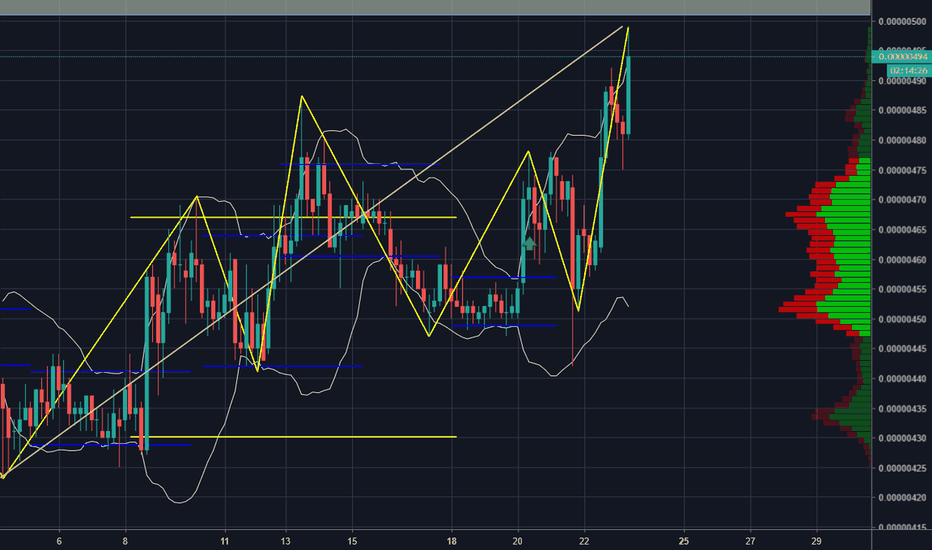
Task: Select the yellow horizontal line near 0.00000467 level
Action: tap(293, 218)
